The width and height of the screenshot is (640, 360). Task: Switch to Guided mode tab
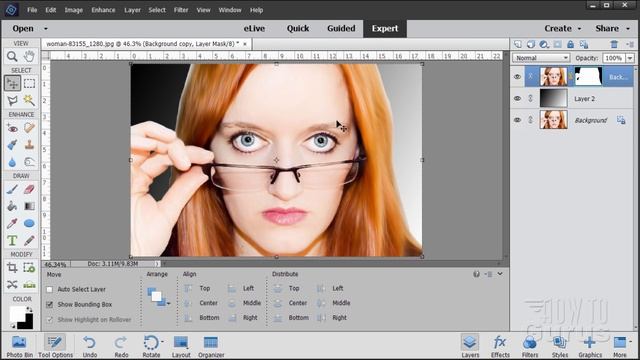tap(341, 29)
